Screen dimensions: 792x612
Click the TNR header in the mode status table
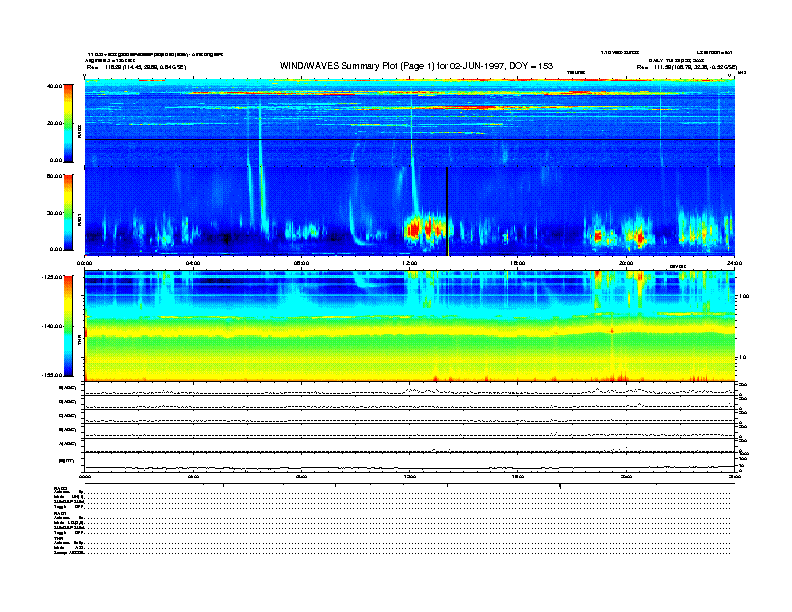click(58, 538)
